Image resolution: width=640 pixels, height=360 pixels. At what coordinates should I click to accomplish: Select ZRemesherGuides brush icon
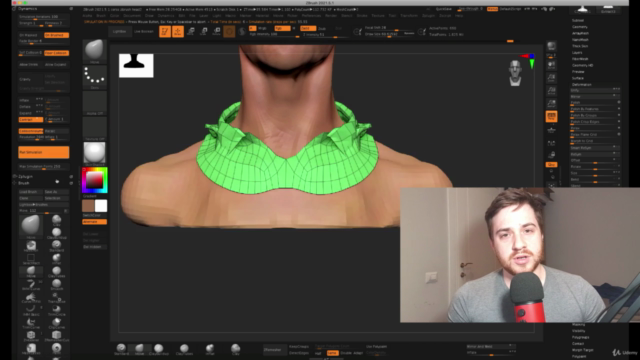point(56,336)
